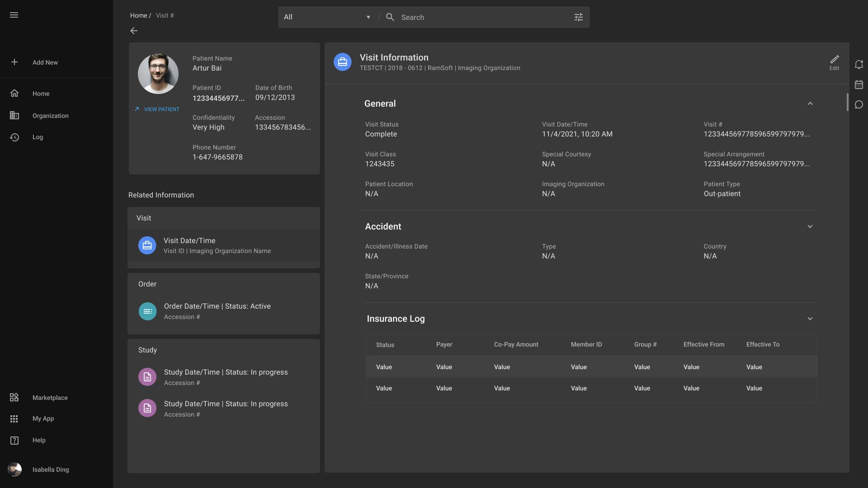Image resolution: width=868 pixels, height=488 pixels.
Task: Expand the Insurance Log section chevron
Action: 810,318
